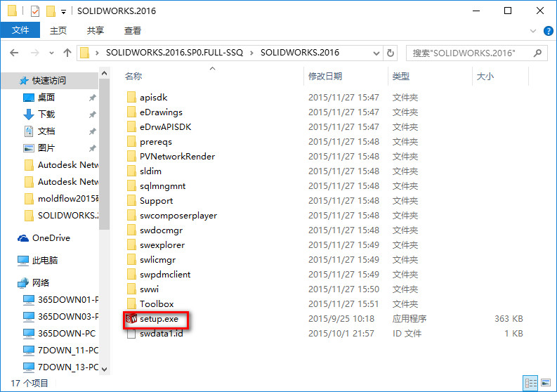Screen dimensions: 557x392
Task: Refresh the current folder view
Action: tap(390, 53)
